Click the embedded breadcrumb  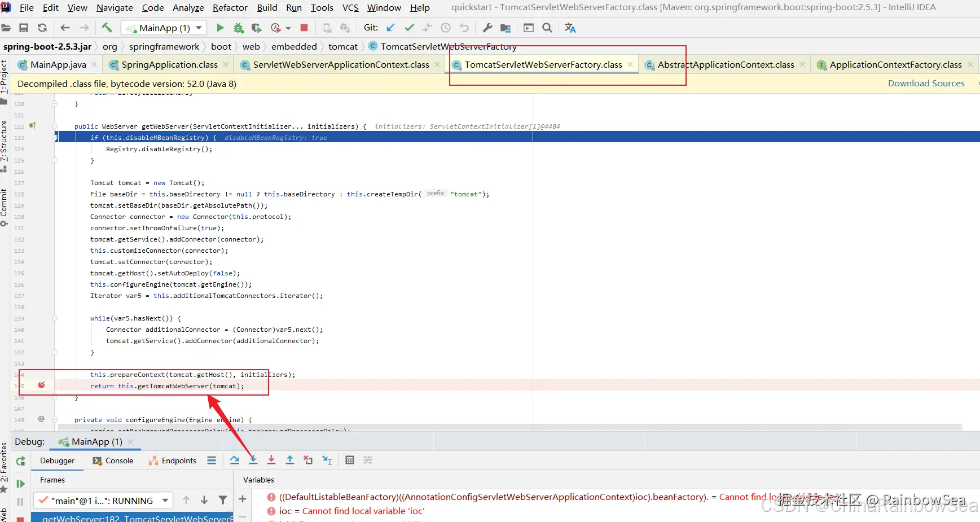click(x=294, y=46)
